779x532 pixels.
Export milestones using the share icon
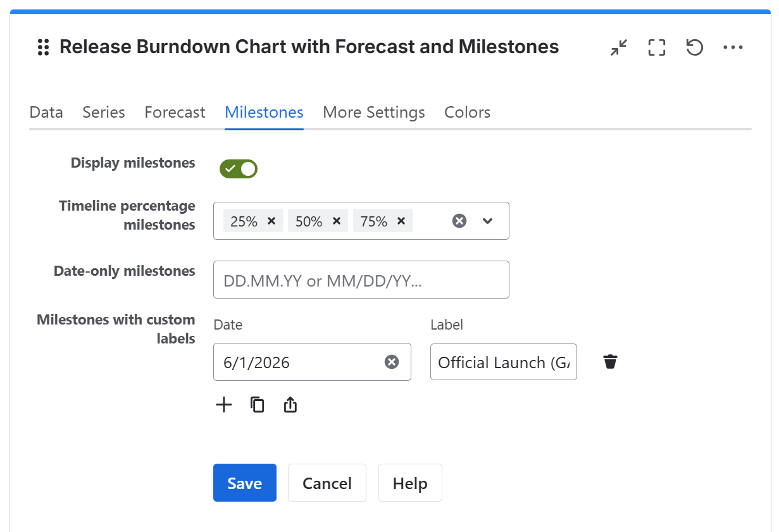click(x=290, y=404)
